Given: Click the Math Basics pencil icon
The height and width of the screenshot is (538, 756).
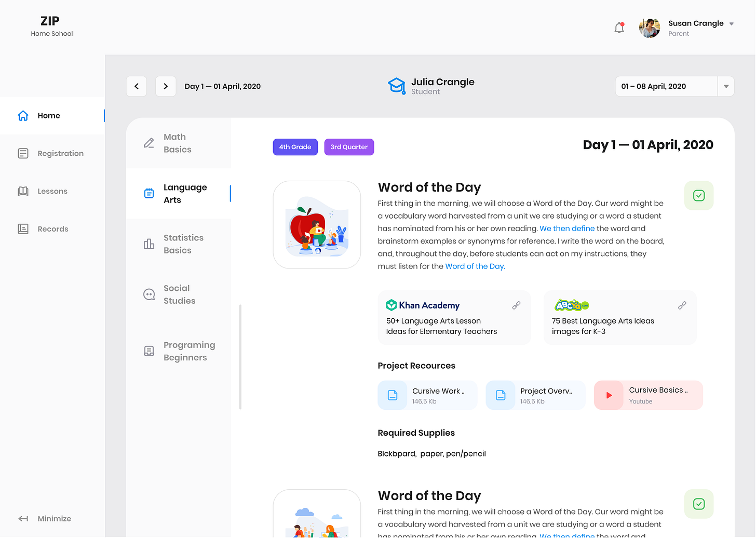Looking at the screenshot, I should [149, 143].
